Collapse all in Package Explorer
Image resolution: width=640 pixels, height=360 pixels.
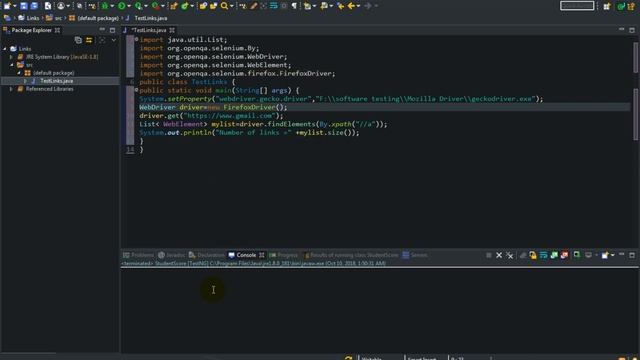[x=78, y=40]
